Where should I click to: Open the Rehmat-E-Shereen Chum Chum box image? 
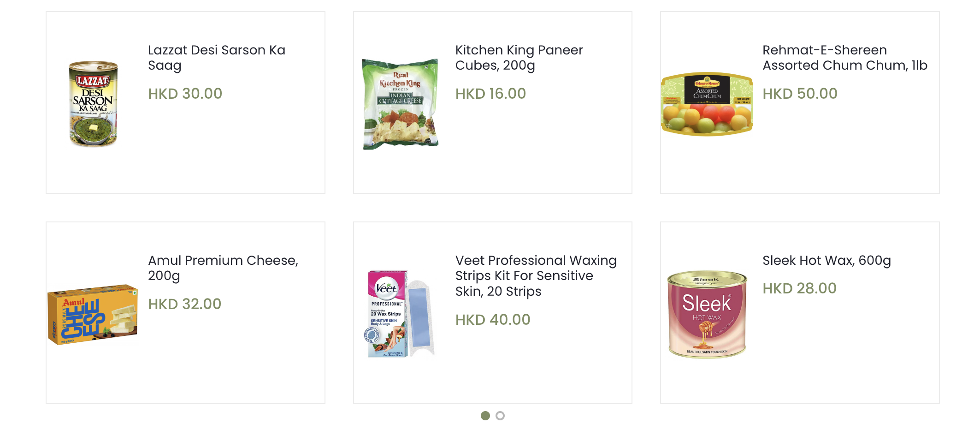(x=707, y=104)
